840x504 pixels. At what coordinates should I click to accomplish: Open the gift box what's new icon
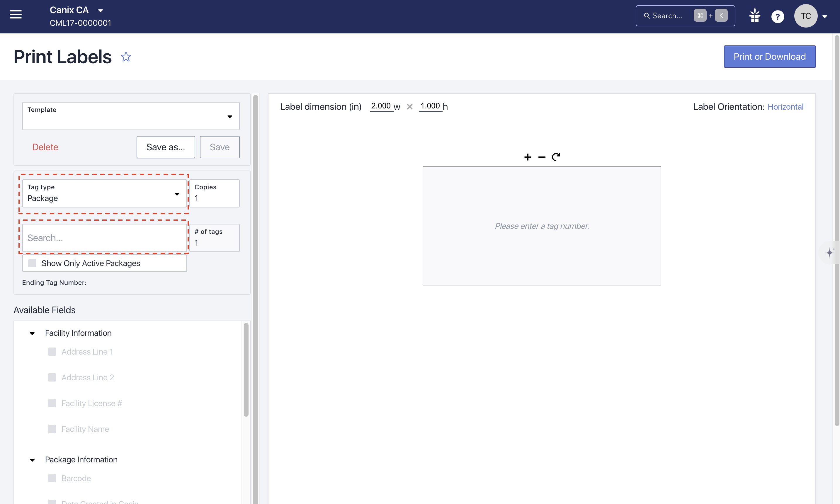pos(755,16)
